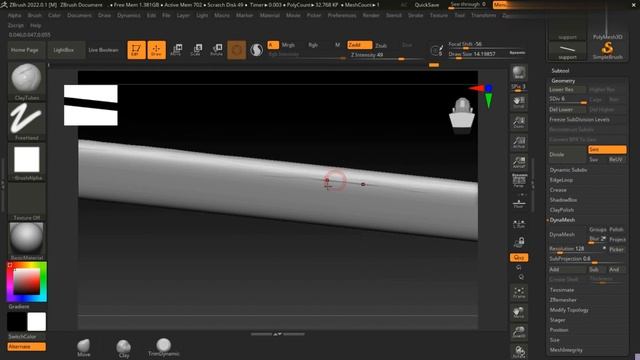Toggle the orange Qxyz rotation button
This screenshot has width=640, height=360.
click(519, 258)
